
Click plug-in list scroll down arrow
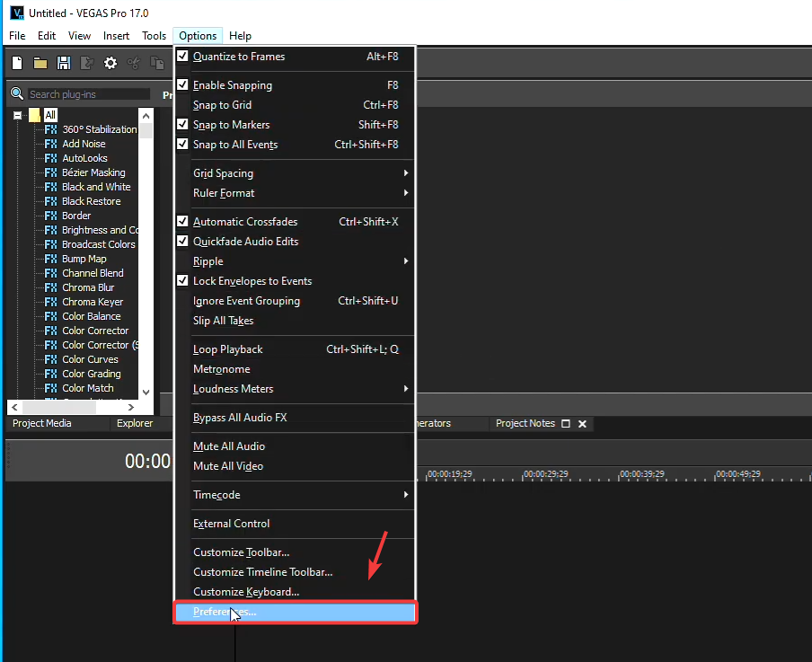[146, 393]
